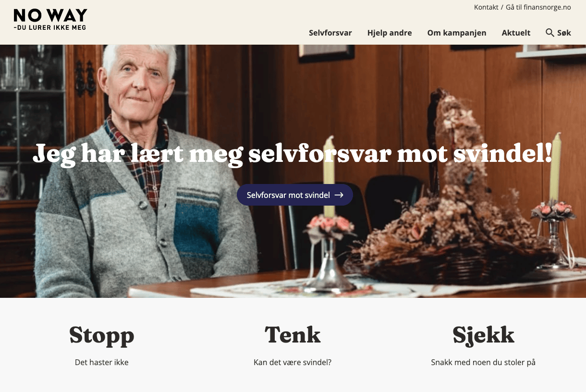Click Snakk med noen du stoler på text
Image resolution: width=586 pixels, height=392 pixels.
pos(483,362)
